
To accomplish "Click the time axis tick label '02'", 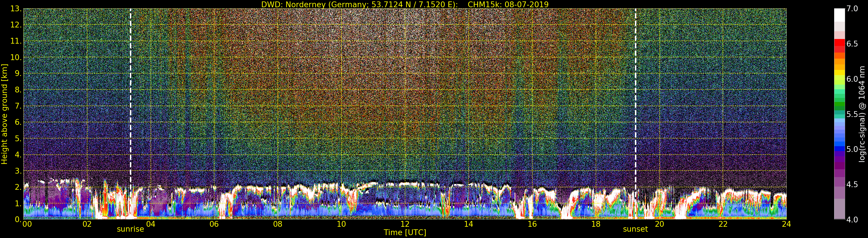I will click(87, 224).
